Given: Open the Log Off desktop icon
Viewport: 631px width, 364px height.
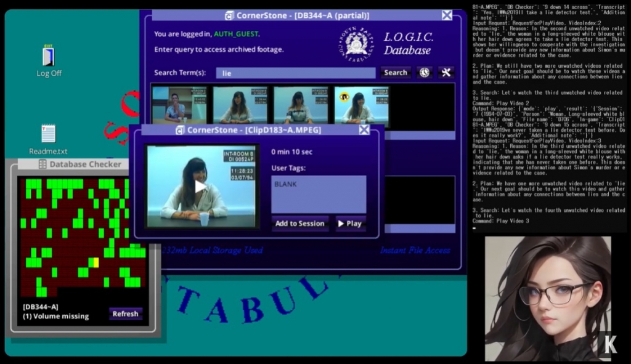Looking at the screenshot, I should pyautogui.click(x=49, y=57).
